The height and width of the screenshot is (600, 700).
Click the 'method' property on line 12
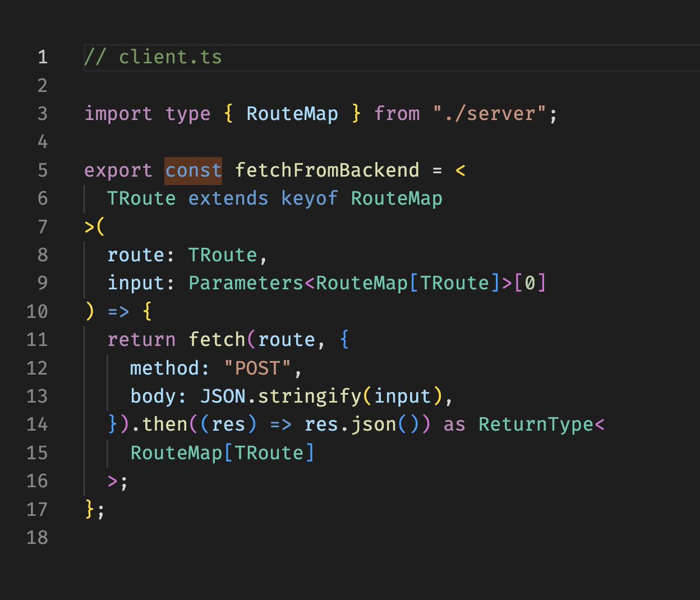coord(164,368)
